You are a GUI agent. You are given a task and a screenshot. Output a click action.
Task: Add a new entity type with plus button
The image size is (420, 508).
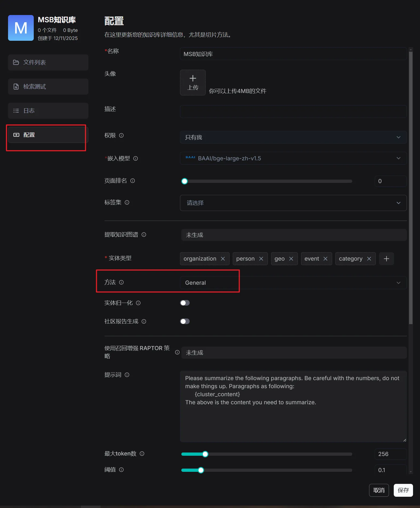tap(386, 259)
